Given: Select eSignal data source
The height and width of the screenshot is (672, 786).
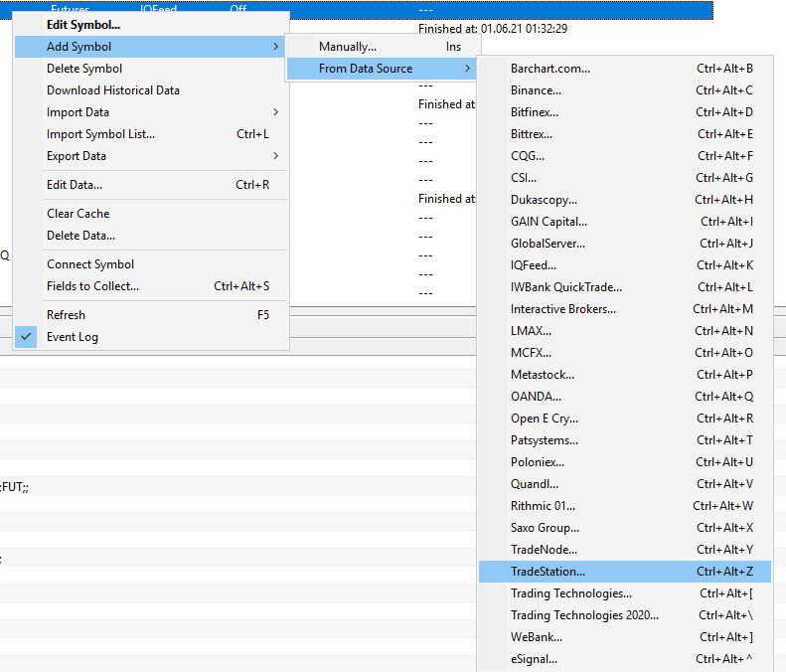Looking at the screenshot, I should click(625, 659).
